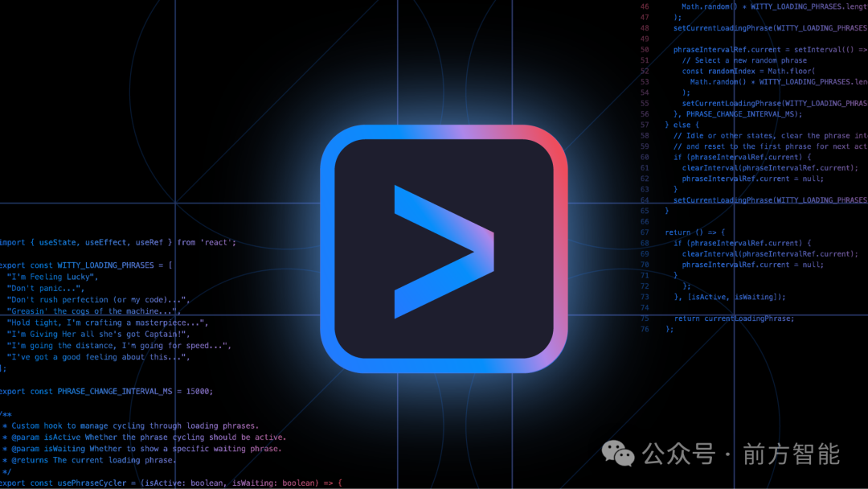Screen dimensions: 868x489
Task: Click the "@param isWaiting" comment line
Action: pos(142,449)
